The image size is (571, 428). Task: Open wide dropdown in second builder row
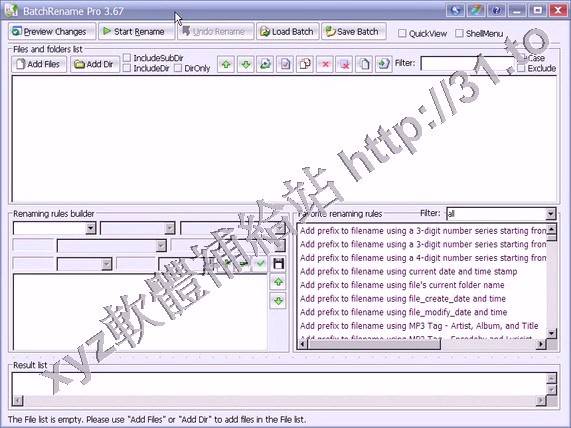point(161,246)
